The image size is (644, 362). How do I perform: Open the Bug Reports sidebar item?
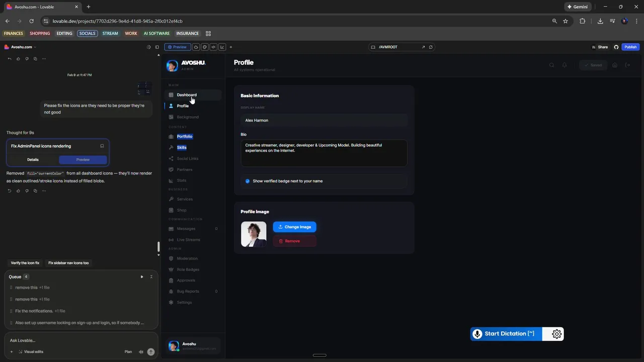(193, 291)
